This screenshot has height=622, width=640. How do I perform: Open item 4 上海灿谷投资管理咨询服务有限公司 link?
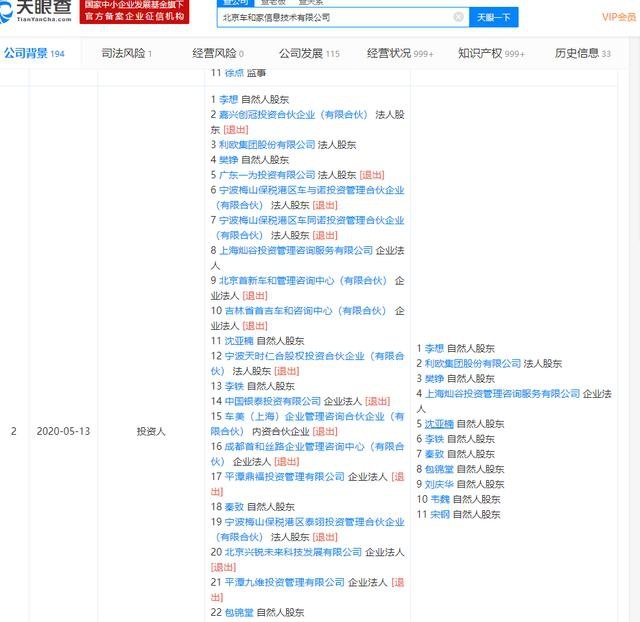(502, 394)
